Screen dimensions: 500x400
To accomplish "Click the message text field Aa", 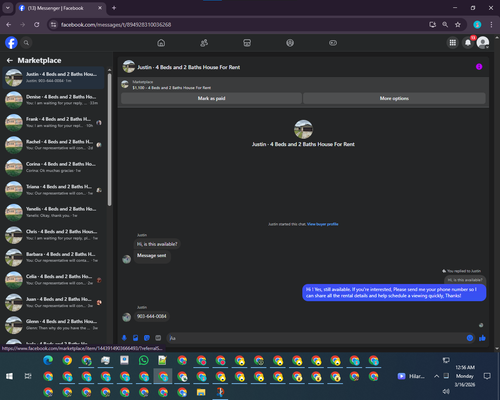I will (x=317, y=338).
